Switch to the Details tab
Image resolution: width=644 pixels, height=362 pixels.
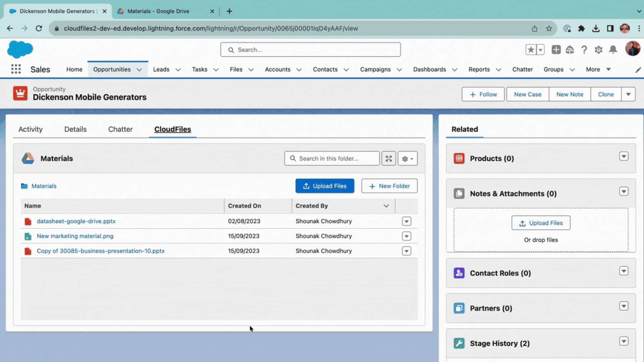pos(75,129)
